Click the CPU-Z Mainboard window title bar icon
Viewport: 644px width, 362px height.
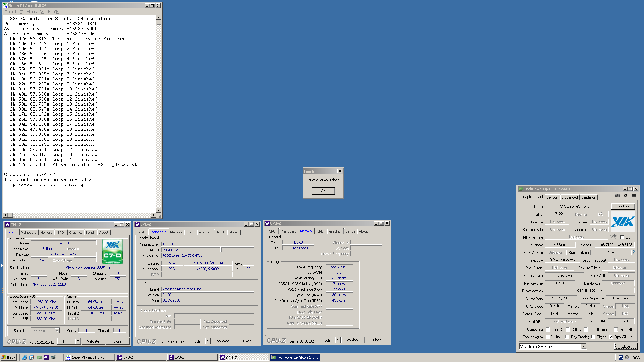click(x=137, y=224)
